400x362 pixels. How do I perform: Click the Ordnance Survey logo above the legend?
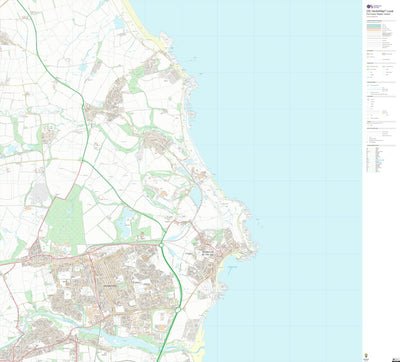tap(374, 6)
